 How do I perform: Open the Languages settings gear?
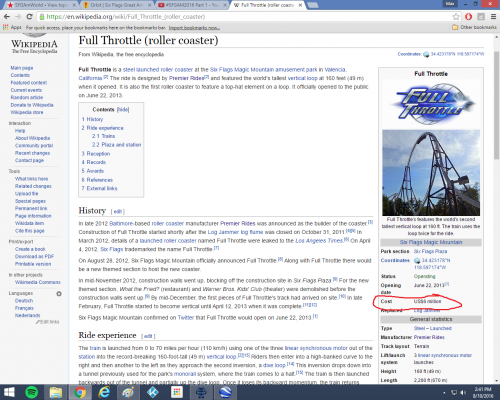click(x=59, y=294)
